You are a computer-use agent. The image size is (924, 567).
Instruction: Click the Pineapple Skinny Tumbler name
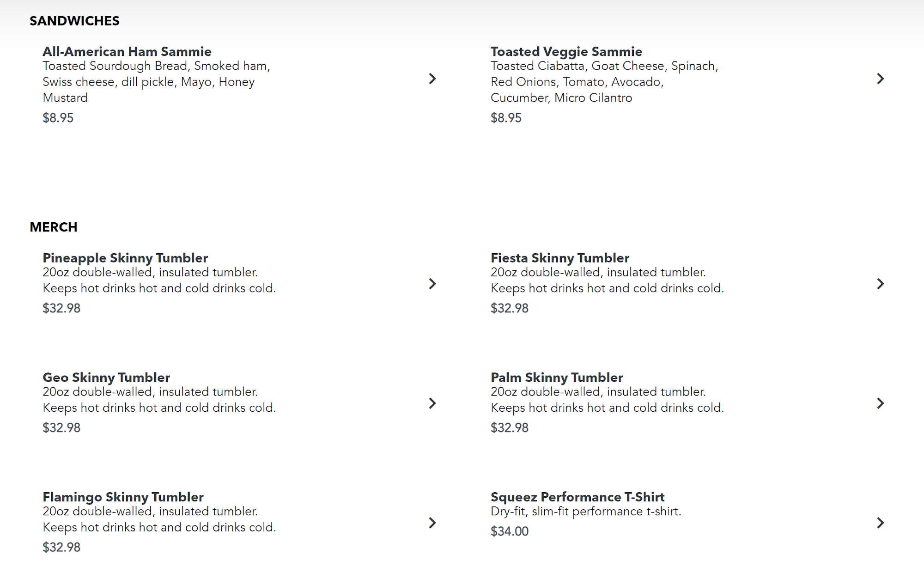pyautogui.click(x=125, y=258)
